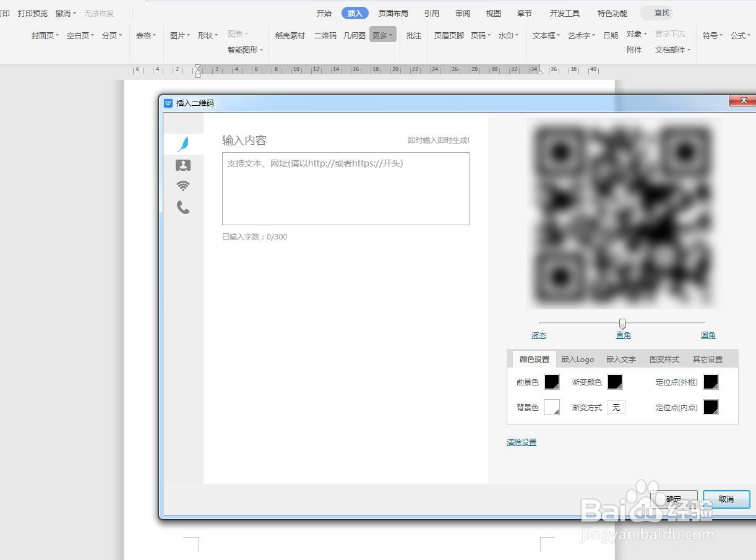Open the 渐变方式 gradient mode dropdown
Viewport: 756px width, 560px height.
coord(616,407)
